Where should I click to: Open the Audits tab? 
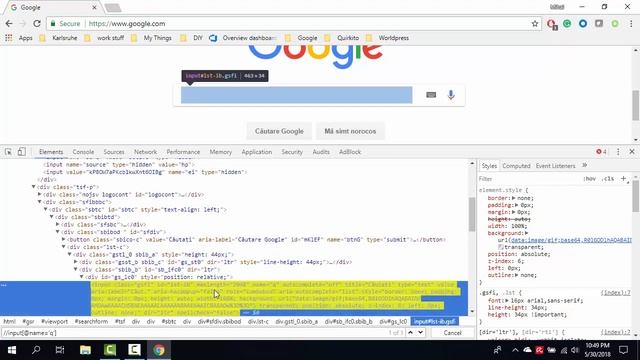pyautogui.click(x=321, y=152)
